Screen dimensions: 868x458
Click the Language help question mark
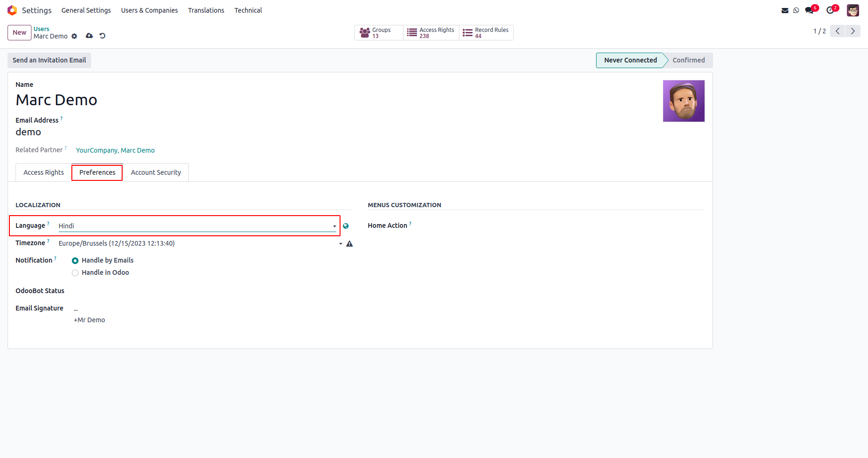tap(48, 224)
